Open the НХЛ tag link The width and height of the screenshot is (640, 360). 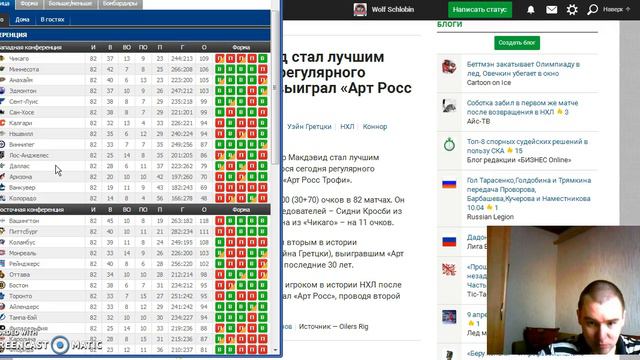point(347,127)
